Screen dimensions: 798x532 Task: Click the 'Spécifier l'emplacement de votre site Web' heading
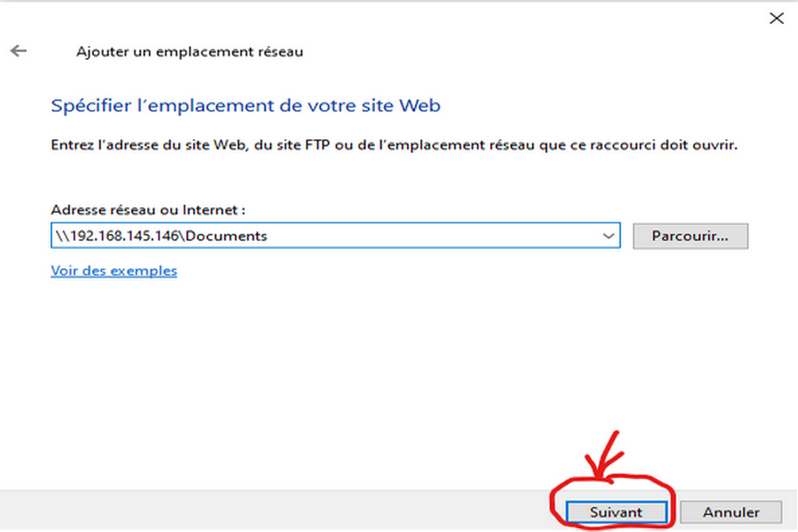coord(245,105)
